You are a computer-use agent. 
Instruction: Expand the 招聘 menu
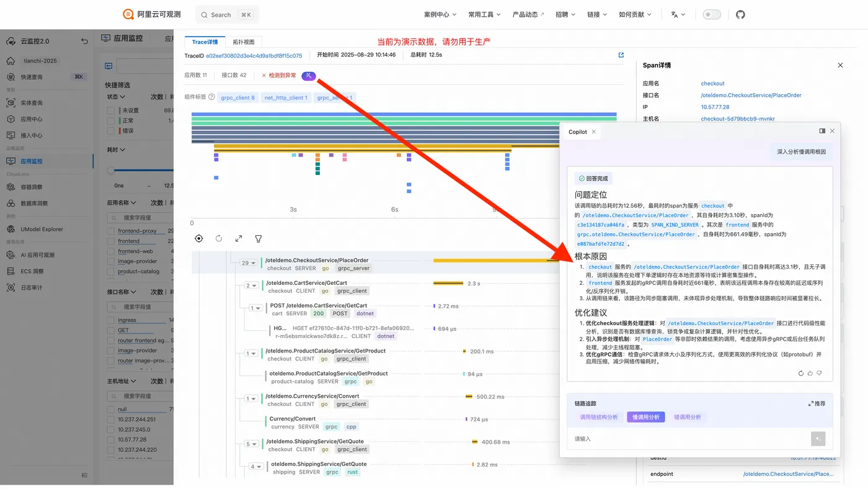(565, 14)
